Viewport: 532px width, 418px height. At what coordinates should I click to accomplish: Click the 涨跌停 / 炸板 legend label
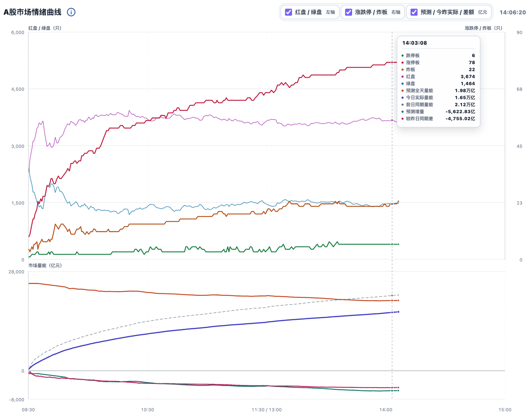pyautogui.click(x=371, y=12)
